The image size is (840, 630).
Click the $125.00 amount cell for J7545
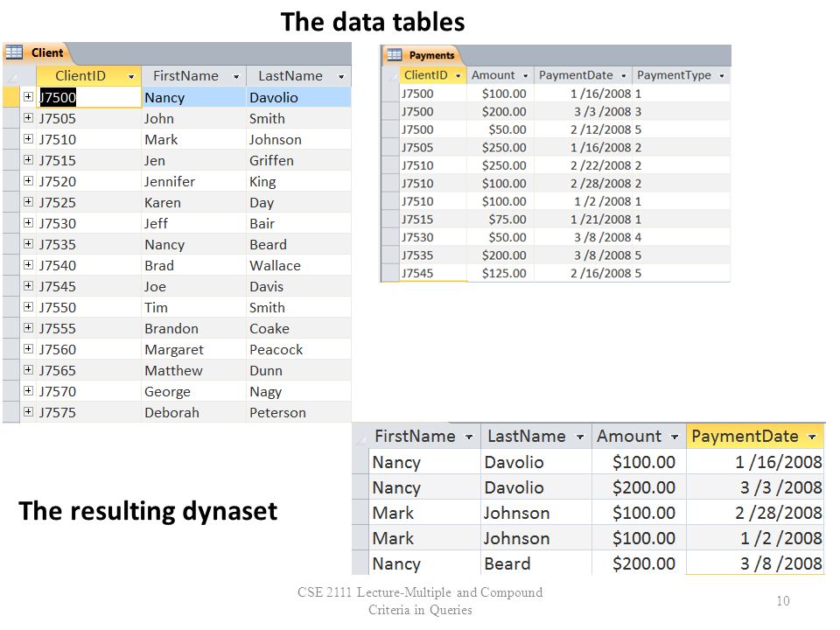pyautogui.click(x=500, y=273)
